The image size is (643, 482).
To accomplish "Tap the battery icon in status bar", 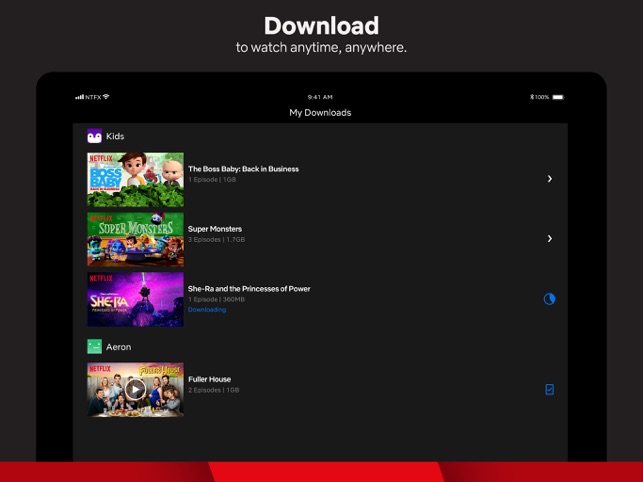I will [x=558, y=97].
